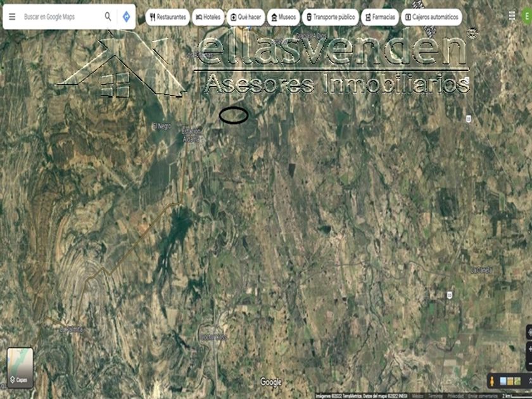Open the Privacidad footer link

[455, 396]
